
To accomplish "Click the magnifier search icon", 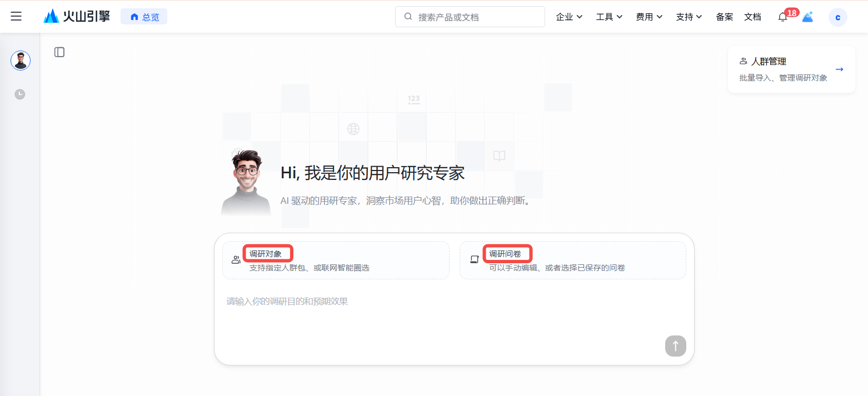I will (408, 17).
